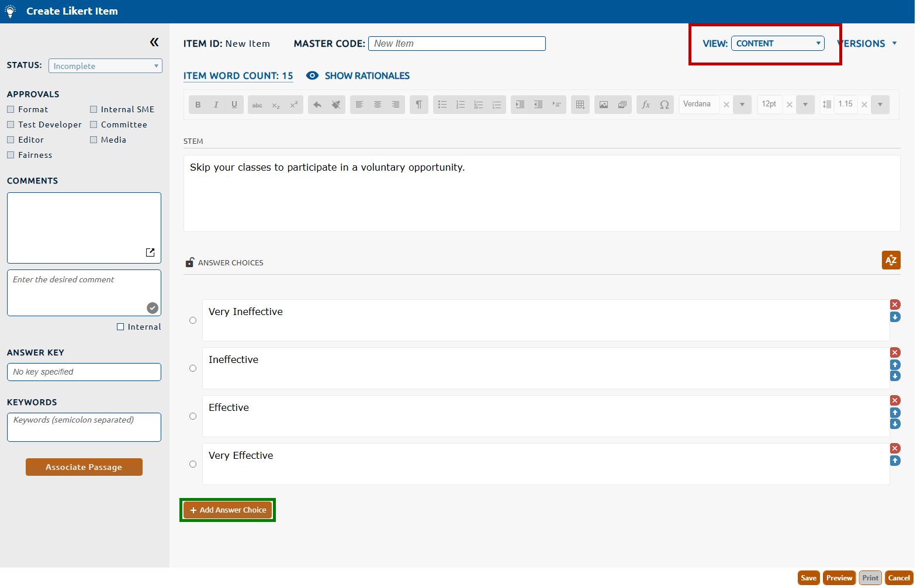The height and width of the screenshot is (588, 917).
Task: Click the fx equation editor icon
Action: point(646,105)
